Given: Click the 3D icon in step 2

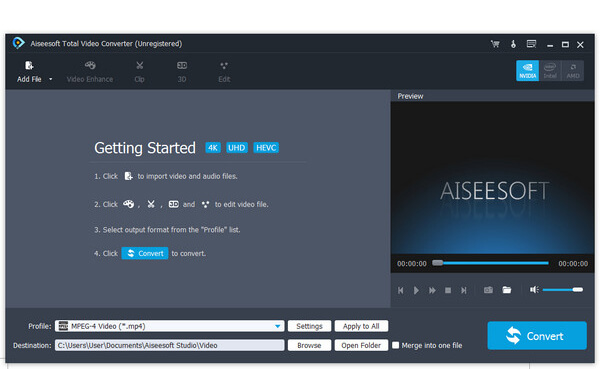Looking at the screenshot, I should [x=174, y=204].
